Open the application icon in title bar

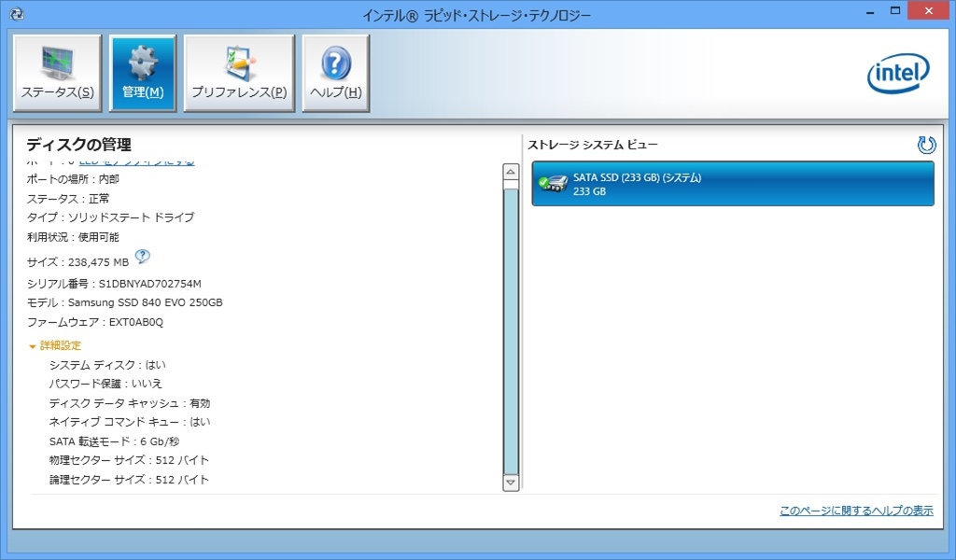click(17, 13)
